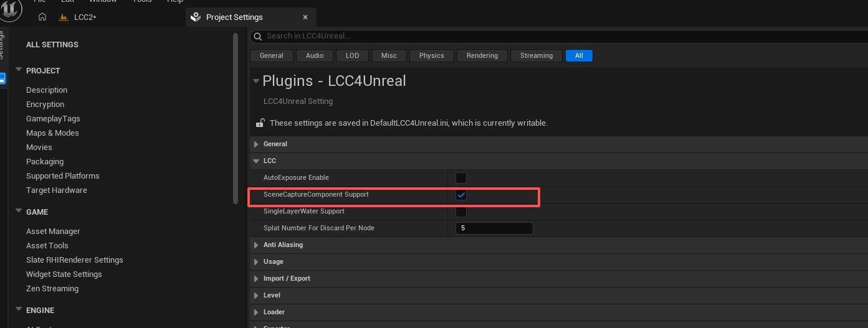This screenshot has width=868, height=328.
Task: Click the search magnifier icon
Action: [258, 36]
